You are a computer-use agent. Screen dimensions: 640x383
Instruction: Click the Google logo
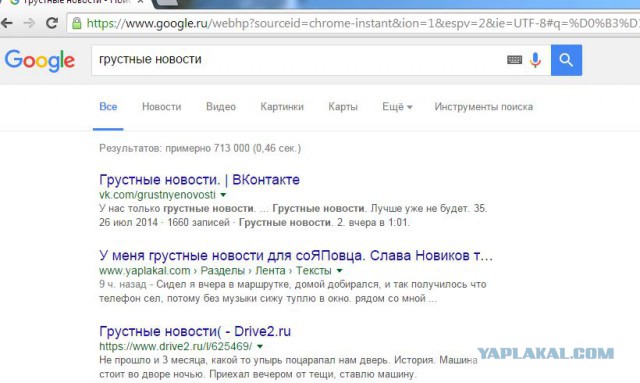point(40,61)
